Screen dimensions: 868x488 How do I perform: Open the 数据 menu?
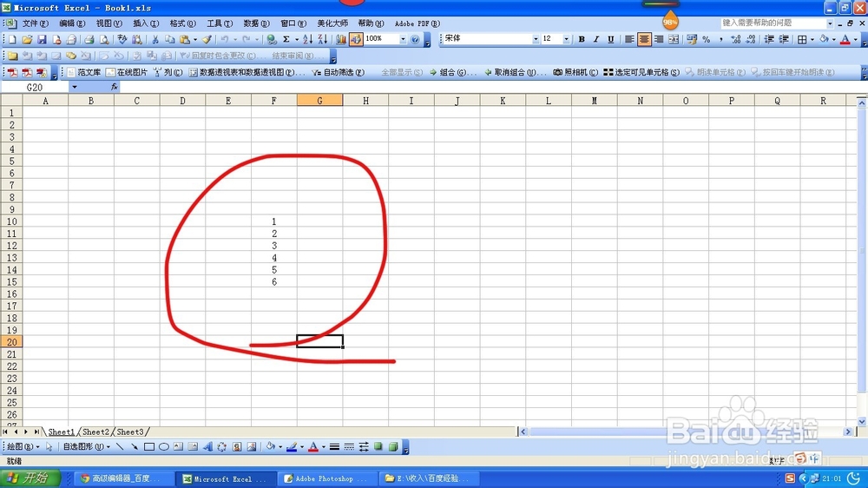pyautogui.click(x=256, y=23)
